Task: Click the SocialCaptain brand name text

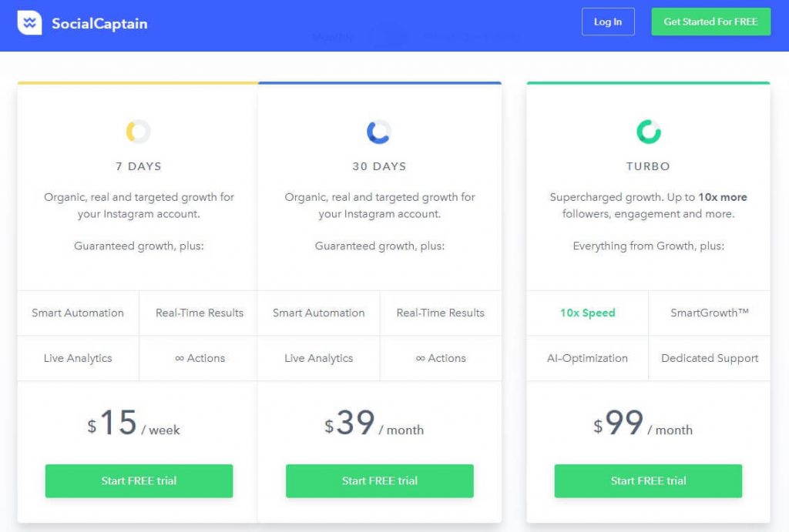Action: [99, 23]
